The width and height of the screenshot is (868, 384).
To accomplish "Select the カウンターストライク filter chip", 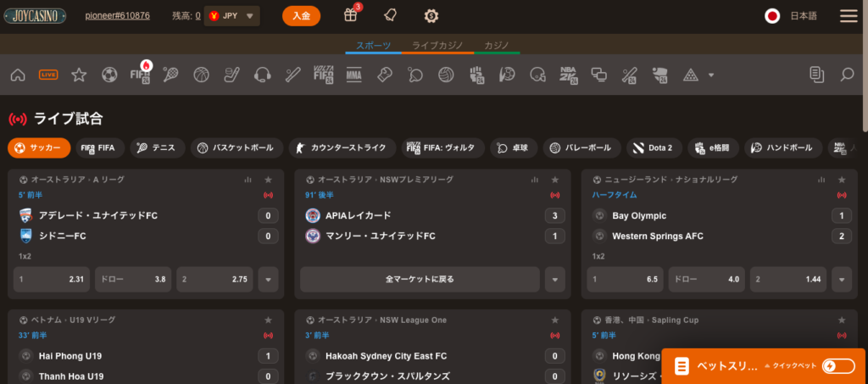I will (342, 147).
